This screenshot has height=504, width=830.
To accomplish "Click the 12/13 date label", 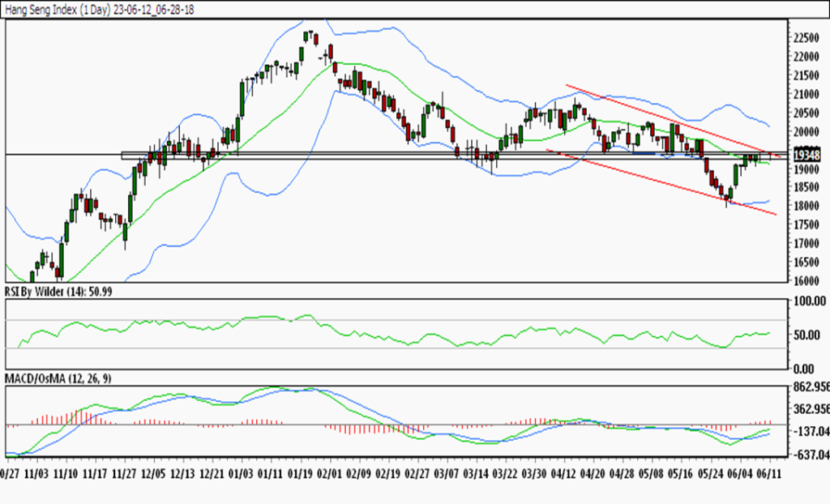I will (183, 472).
